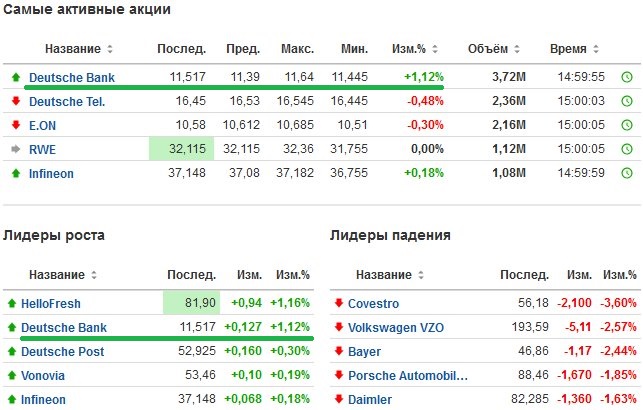Click red down arrow beside Bayer

click(x=339, y=351)
